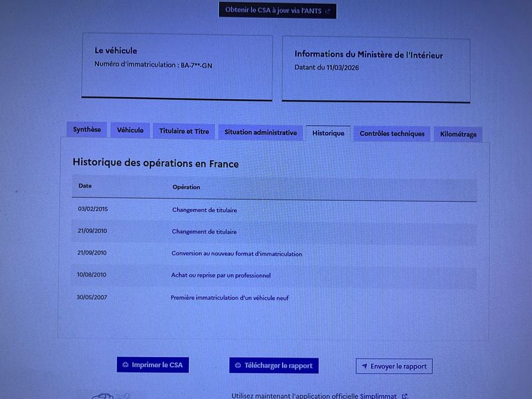The width and height of the screenshot is (532, 399).
Task: Switch to the Contrôles techniques tab
Action: [x=392, y=134]
